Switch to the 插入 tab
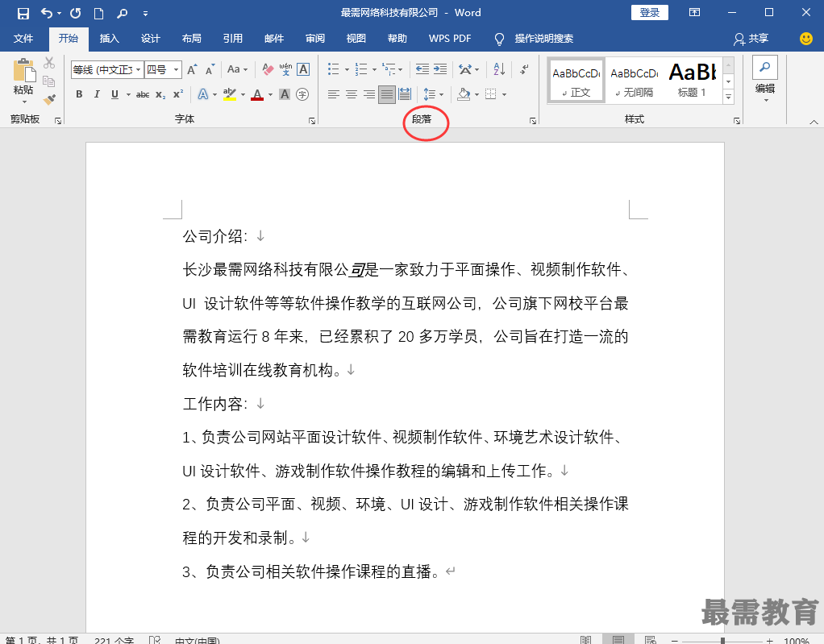This screenshot has height=644, width=824. pyautogui.click(x=110, y=39)
